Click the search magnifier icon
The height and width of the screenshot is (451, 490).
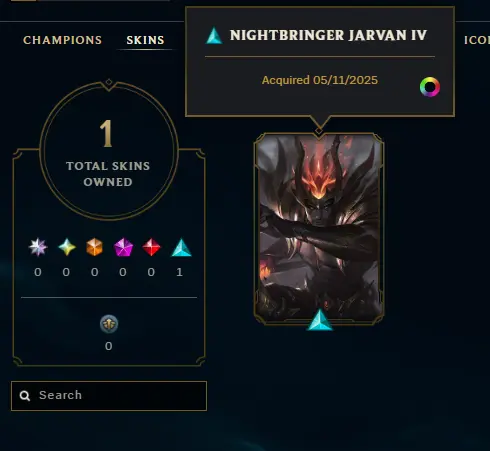[x=25, y=396]
